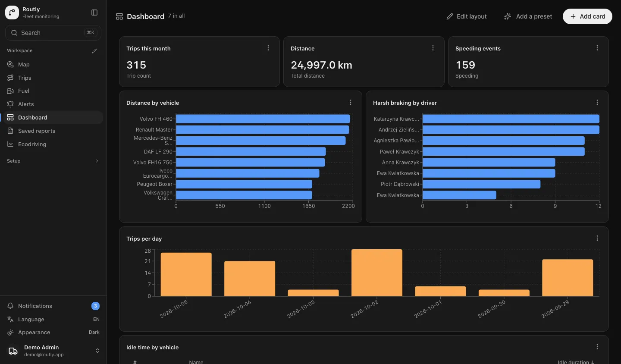Viewport: 621px width, 364px height.
Task: Click the Routly logo icon
Action: [12, 13]
